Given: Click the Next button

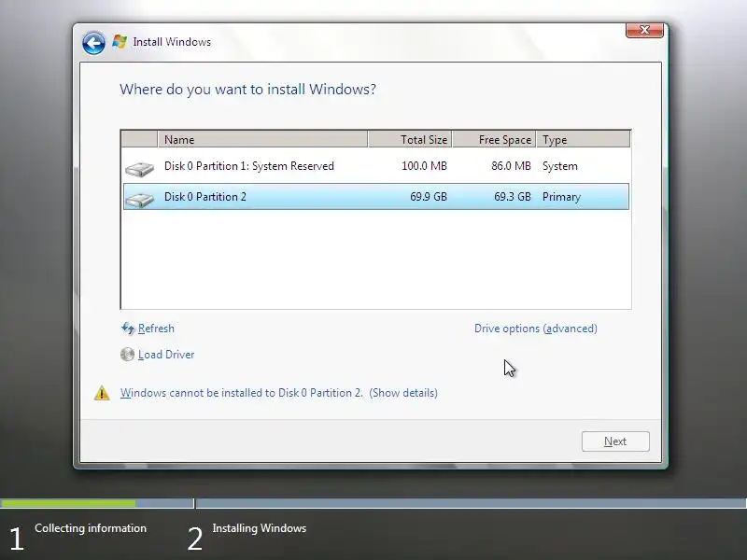Looking at the screenshot, I should click(x=615, y=441).
